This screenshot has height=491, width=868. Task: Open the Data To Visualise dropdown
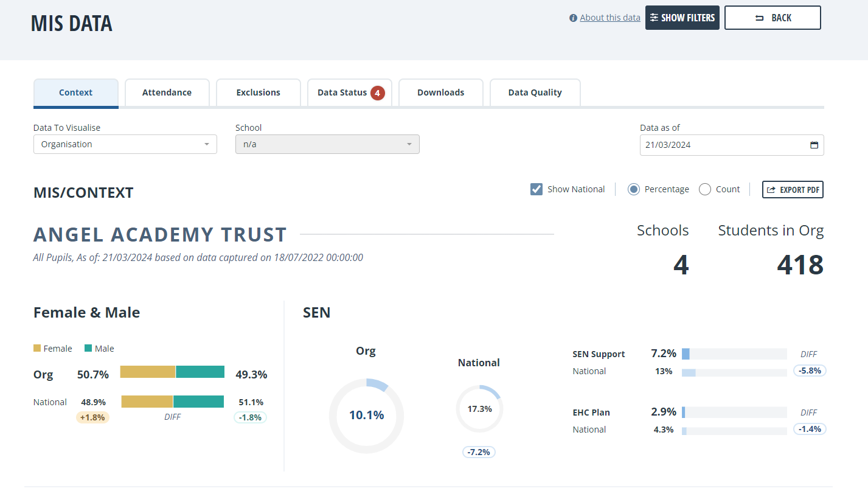tap(125, 144)
